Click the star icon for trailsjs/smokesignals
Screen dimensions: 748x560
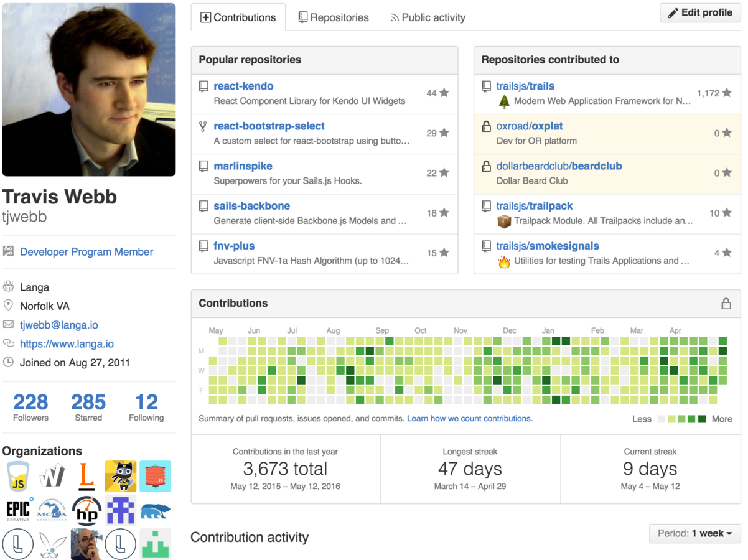(727, 252)
